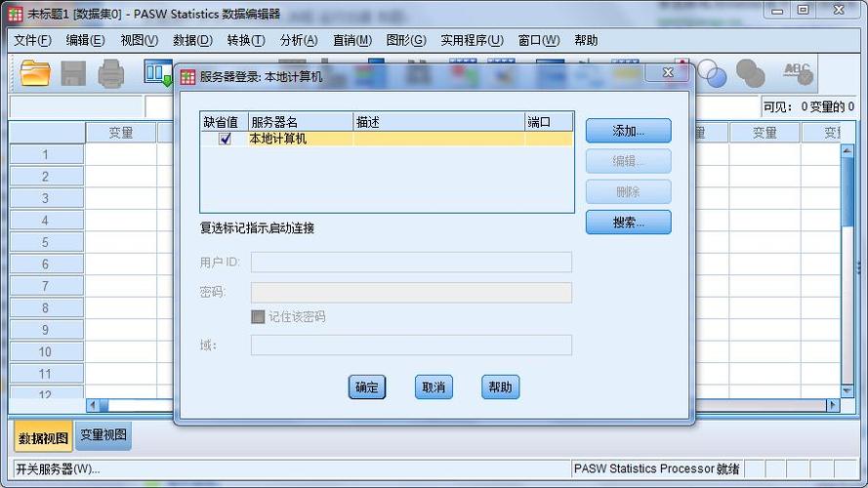
Task: Click the 用户 ID input field
Action: 411,262
